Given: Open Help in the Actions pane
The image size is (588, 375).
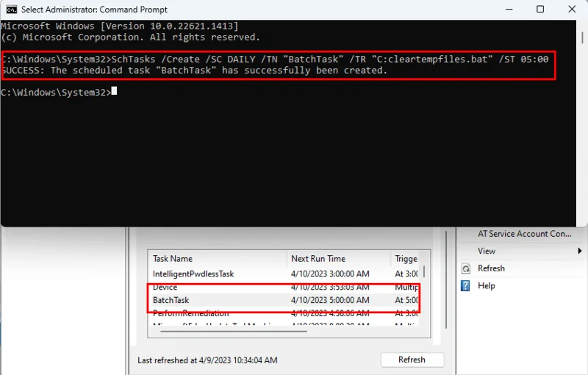Looking at the screenshot, I should 487,286.
